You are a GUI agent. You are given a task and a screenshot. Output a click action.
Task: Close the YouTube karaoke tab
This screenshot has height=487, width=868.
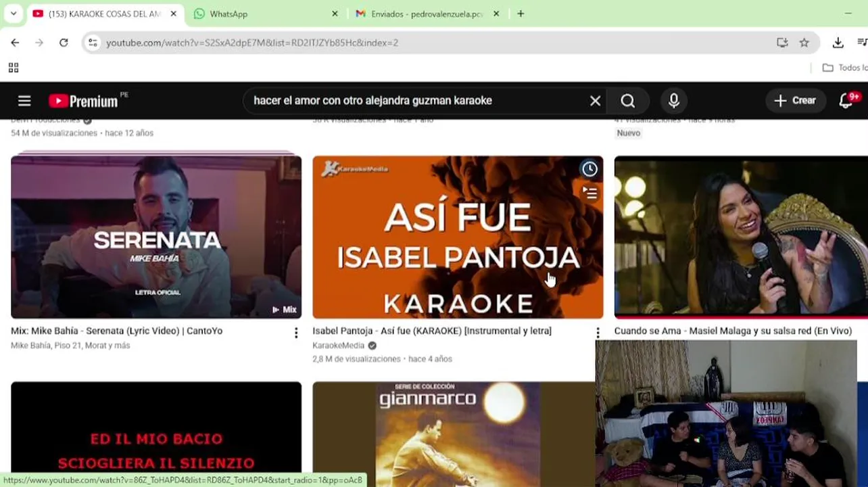(173, 14)
